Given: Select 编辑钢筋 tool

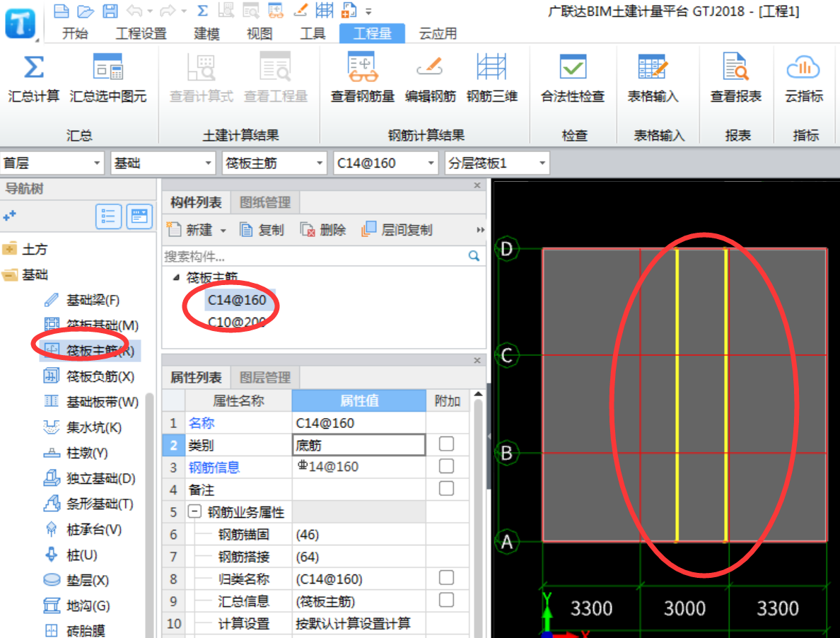Looking at the screenshot, I should click(430, 79).
